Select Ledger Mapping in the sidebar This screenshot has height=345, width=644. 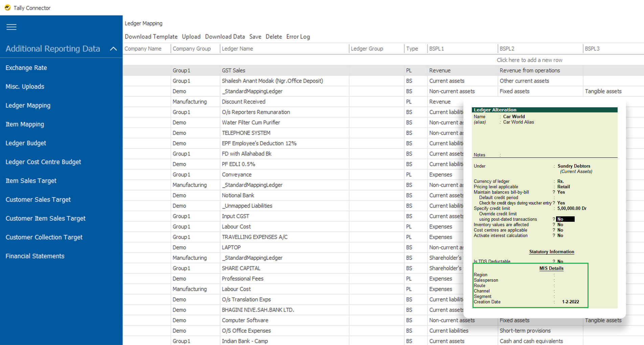click(28, 105)
